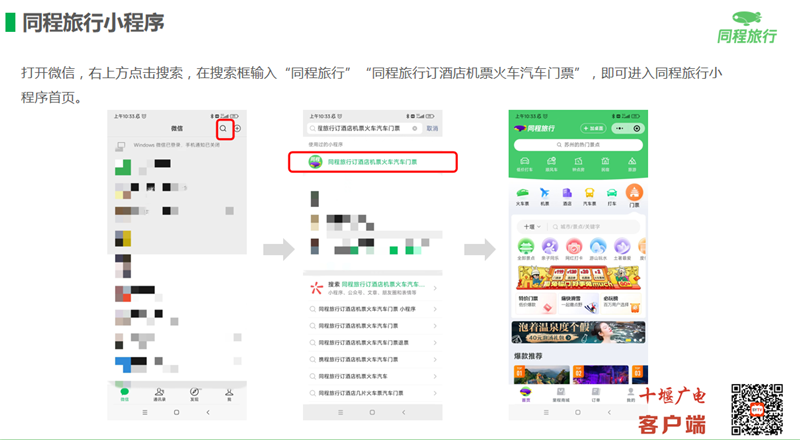Open the 酒店 hotel icon
800x440 pixels.
pyautogui.click(x=567, y=196)
